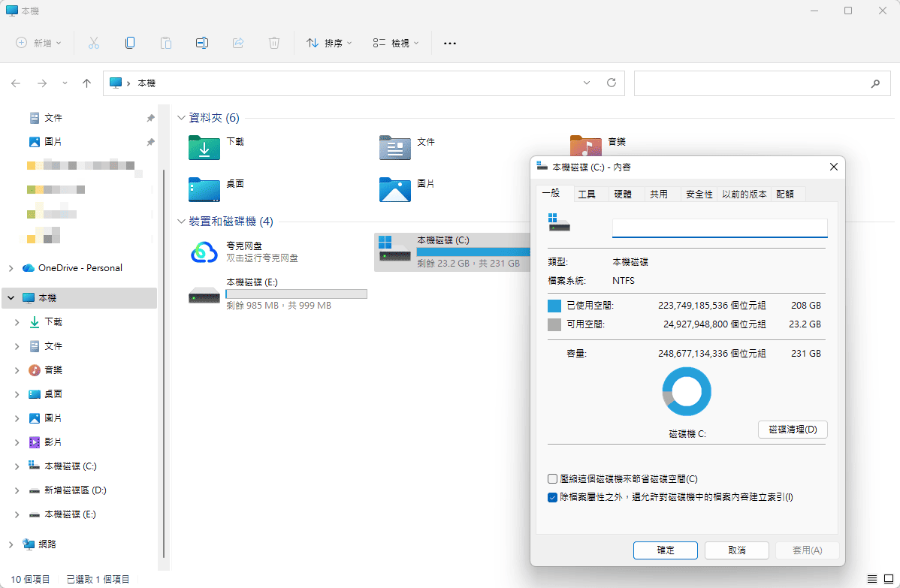900x588 pixels.
Task: Click the Cut scissors icon in toolbar
Action: (94, 43)
